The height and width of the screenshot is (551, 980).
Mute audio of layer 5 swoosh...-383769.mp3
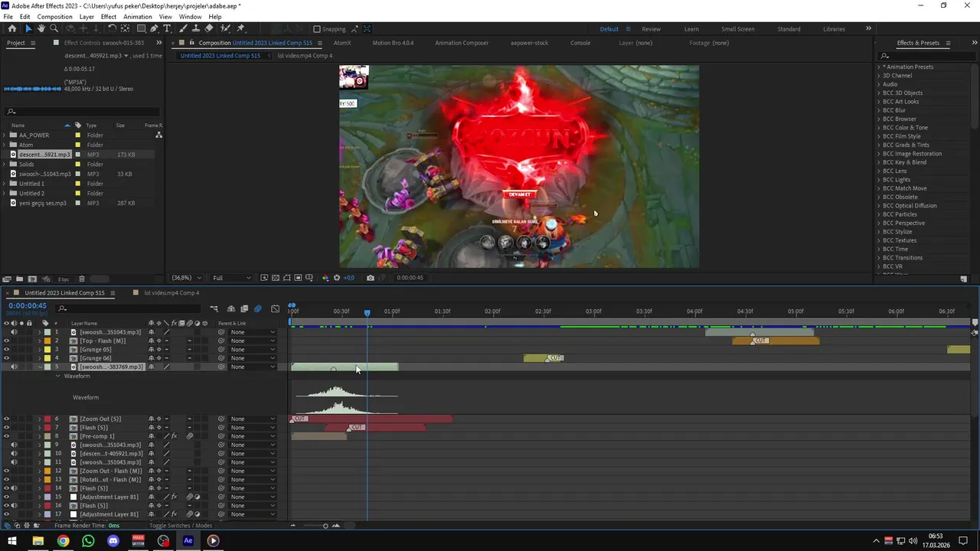click(14, 367)
